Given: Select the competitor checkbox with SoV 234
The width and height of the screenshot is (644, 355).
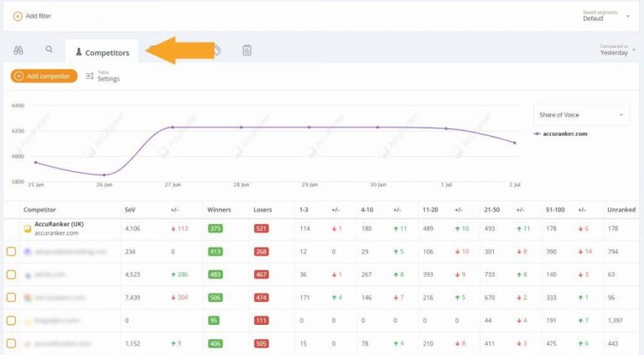Looking at the screenshot, I should 11,252.
